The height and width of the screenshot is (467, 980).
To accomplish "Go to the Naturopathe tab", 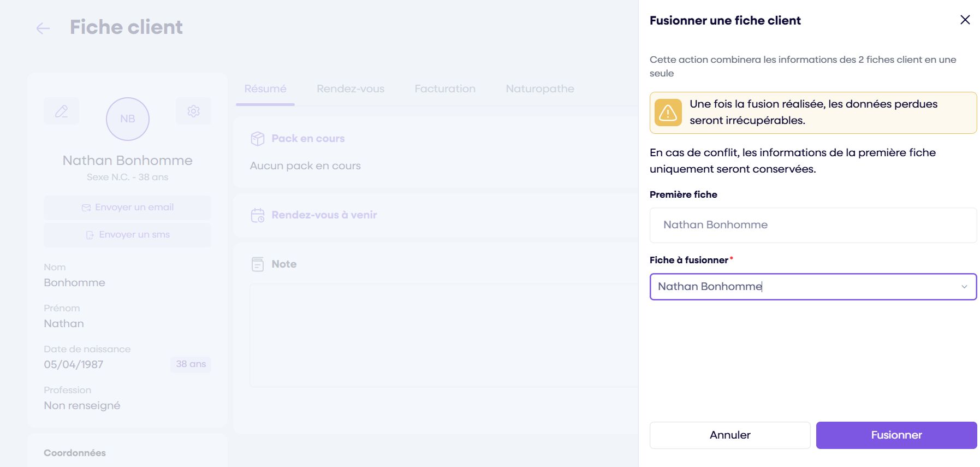I will tap(539, 89).
